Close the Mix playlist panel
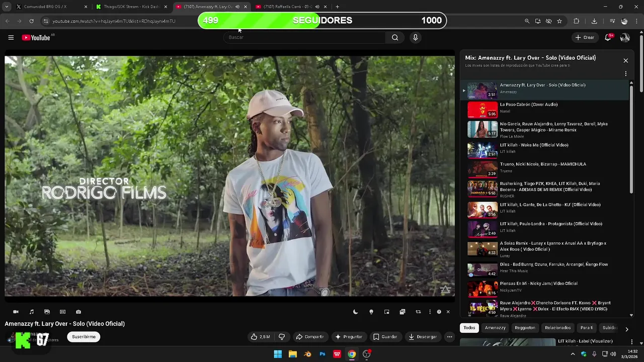This screenshot has width=644, height=362. pos(625,60)
